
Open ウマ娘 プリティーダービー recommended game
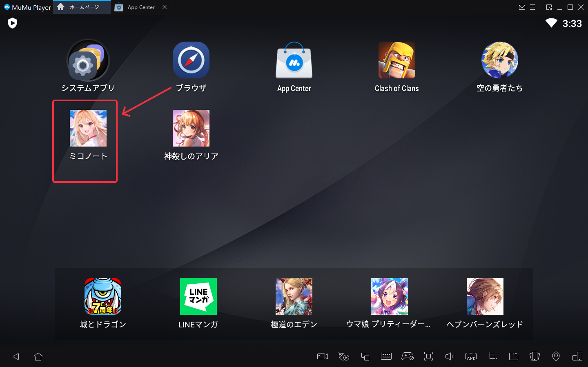tap(390, 296)
